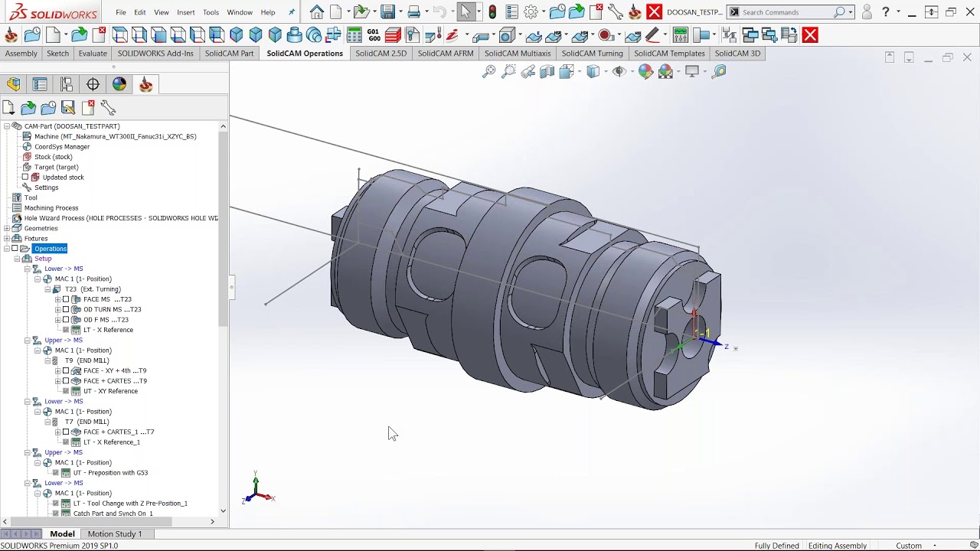Collapse the CAM-Part (DOOSAN_TESTPART) node
Screen dimensions: 980x551
pyautogui.click(x=7, y=126)
